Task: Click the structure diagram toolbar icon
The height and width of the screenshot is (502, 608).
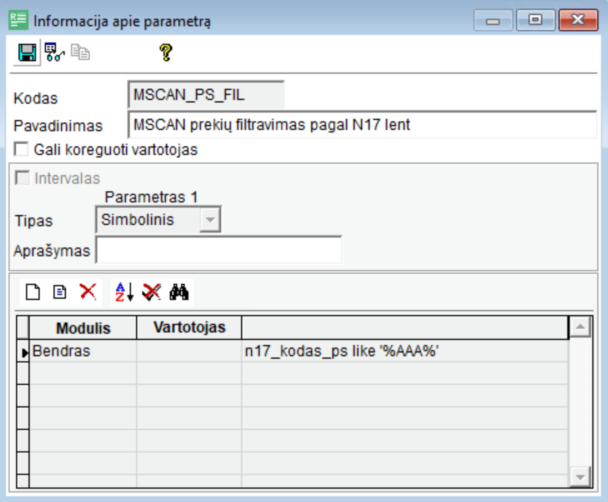Action: (54, 53)
